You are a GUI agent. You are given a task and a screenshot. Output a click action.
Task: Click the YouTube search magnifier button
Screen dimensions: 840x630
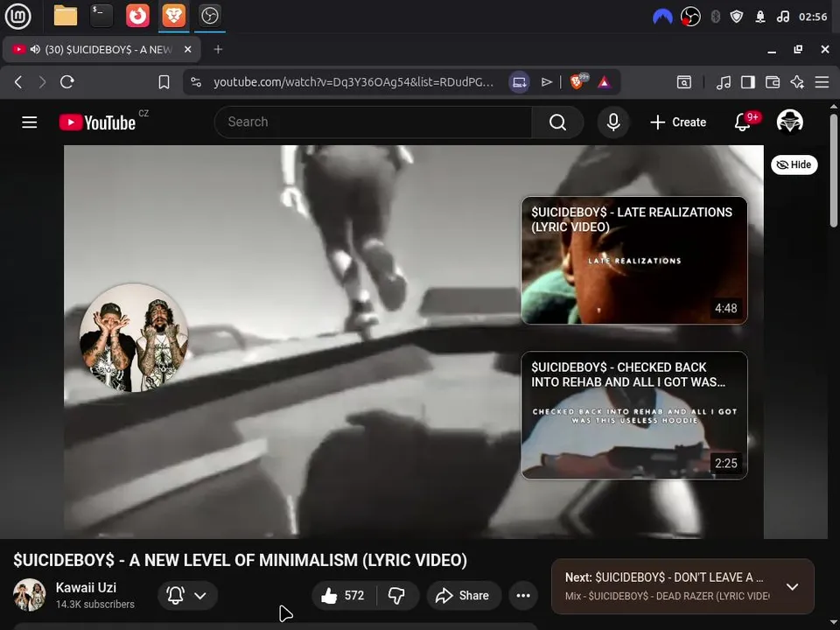557,122
